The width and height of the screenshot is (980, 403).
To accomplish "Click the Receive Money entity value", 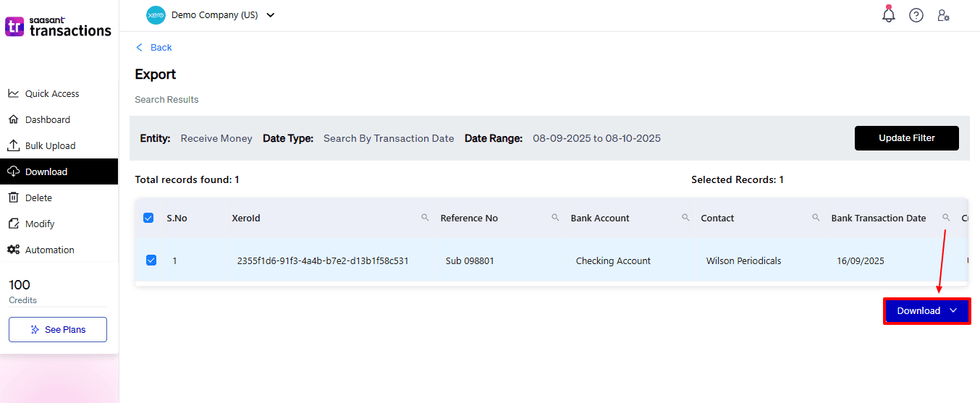I will click(216, 138).
